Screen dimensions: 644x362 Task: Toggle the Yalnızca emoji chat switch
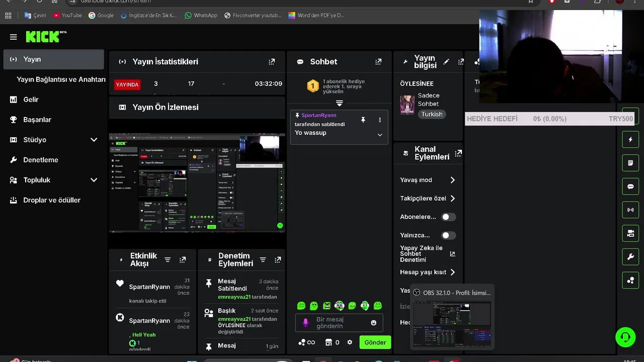(x=448, y=235)
